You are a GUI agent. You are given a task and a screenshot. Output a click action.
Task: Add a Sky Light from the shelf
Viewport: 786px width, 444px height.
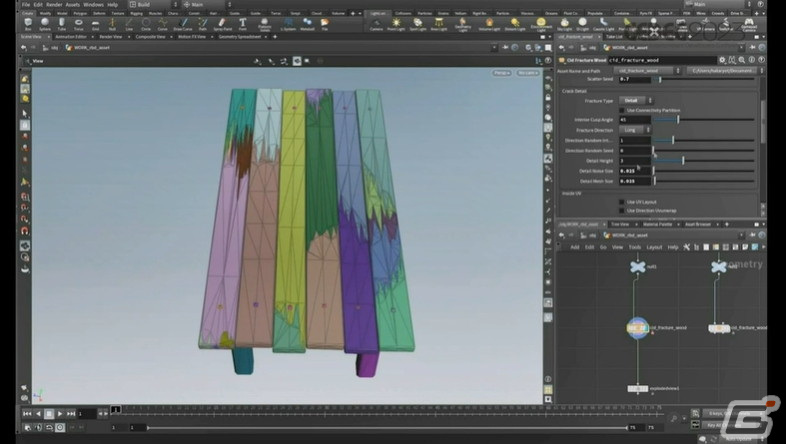pyautogui.click(x=564, y=24)
